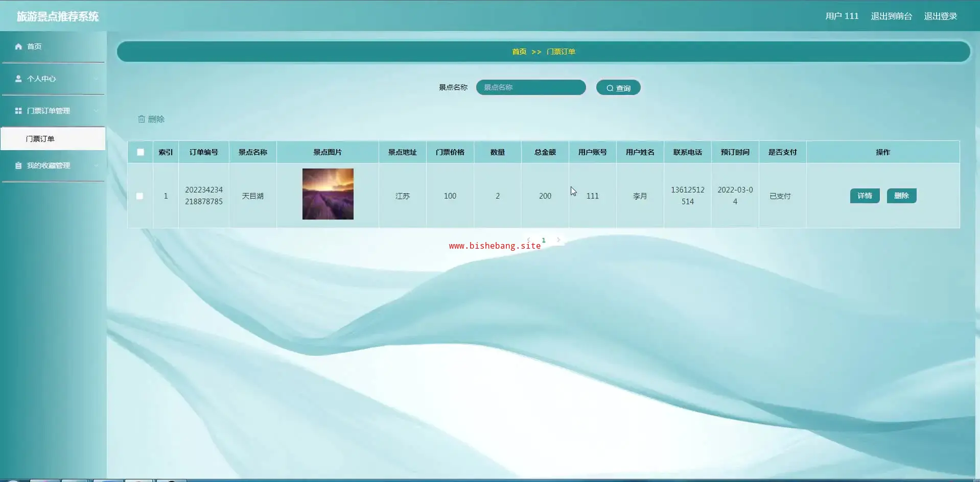Click the 删除 bulk delete button above the table
The width and height of the screenshot is (980, 482).
(x=151, y=119)
